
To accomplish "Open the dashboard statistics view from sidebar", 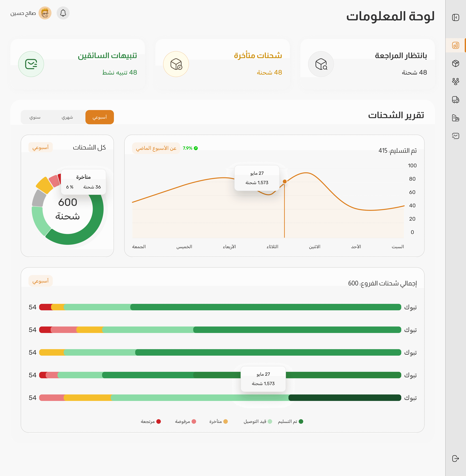I will coord(455,45).
